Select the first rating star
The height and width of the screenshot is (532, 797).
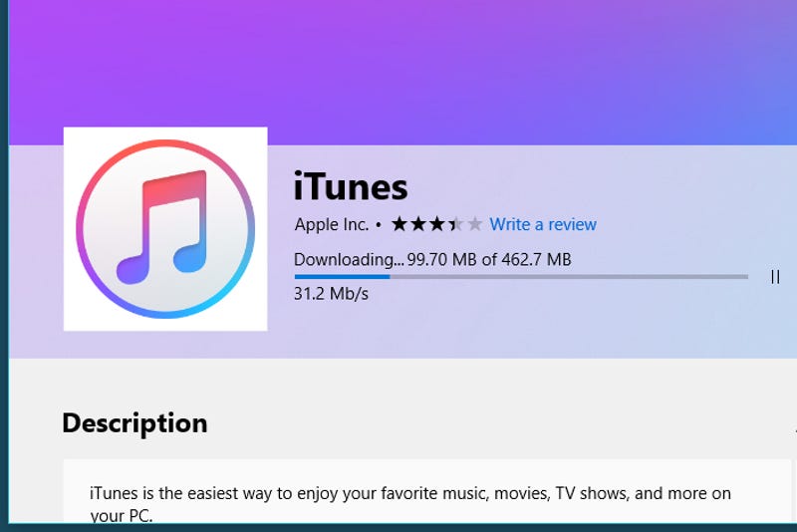399,223
